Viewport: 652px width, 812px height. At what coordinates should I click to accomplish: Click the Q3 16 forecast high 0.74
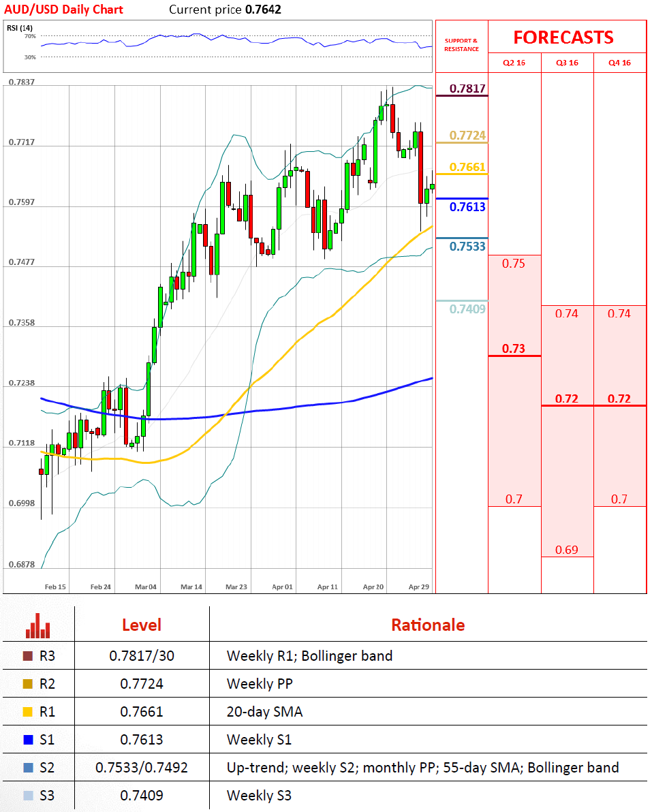point(567,314)
